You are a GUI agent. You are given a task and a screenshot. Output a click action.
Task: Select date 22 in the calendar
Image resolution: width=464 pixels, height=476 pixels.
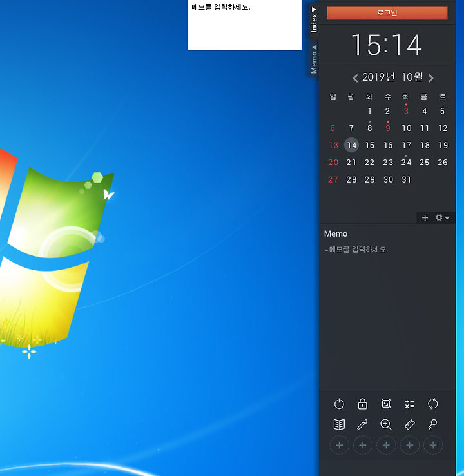click(x=369, y=163)
